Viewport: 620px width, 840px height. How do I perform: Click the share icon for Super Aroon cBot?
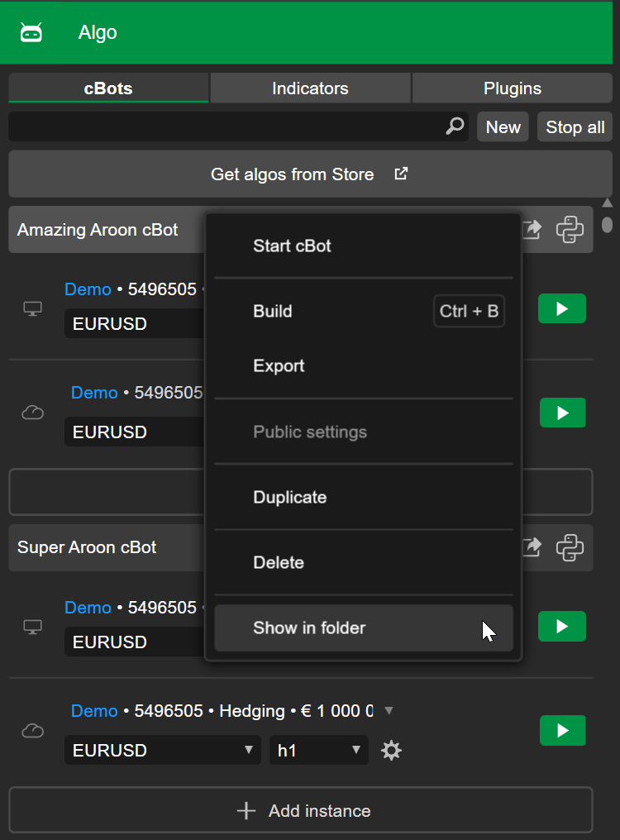[532, 547]
